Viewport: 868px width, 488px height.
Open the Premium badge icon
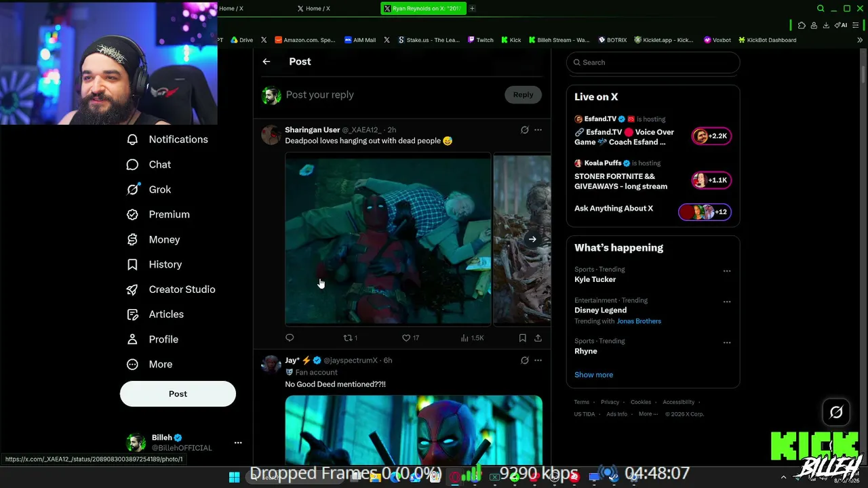[x=133, y=214]
